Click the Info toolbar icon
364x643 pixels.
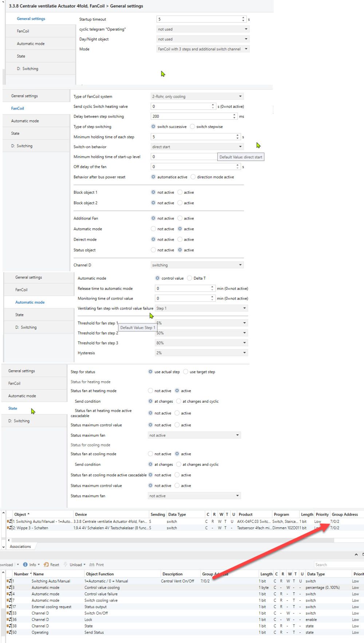pyautogui.click(x=25, y=565)
